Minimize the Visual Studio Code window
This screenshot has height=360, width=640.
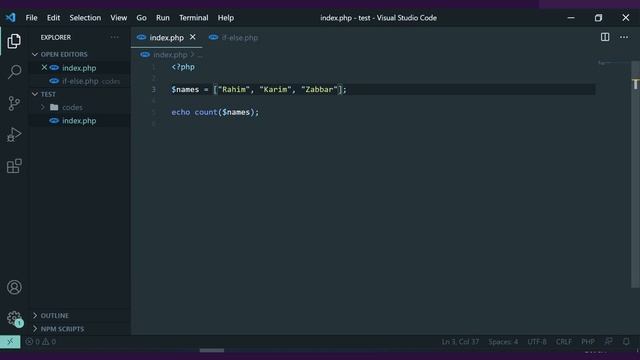(571, 18)
